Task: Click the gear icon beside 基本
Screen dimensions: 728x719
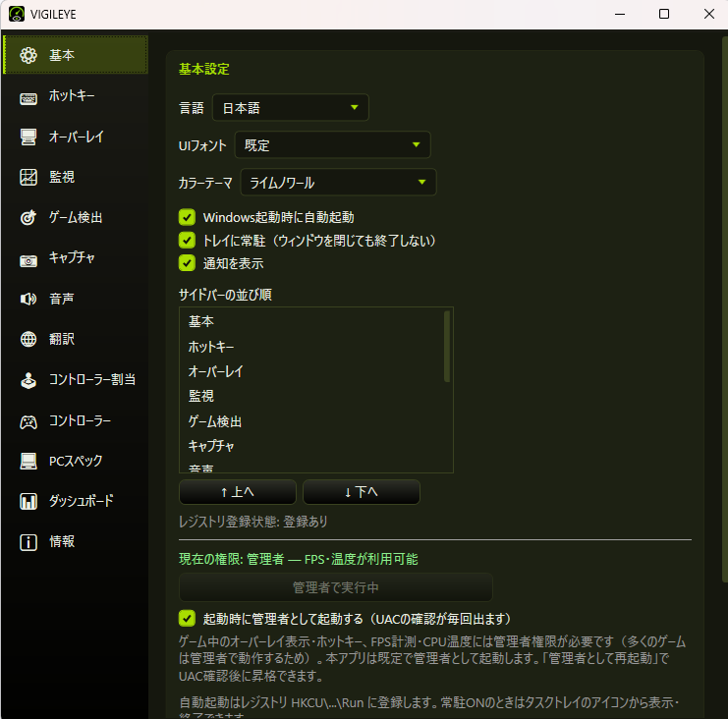Action: (x=28, y=55)
